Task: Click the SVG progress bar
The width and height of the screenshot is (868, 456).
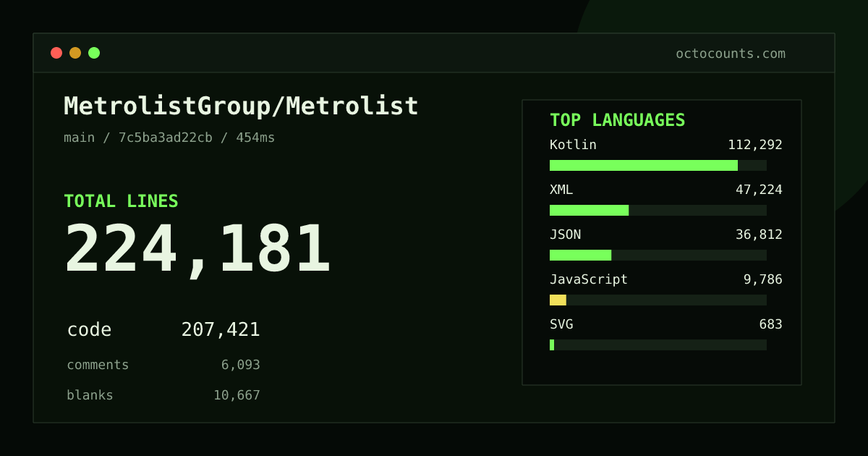Action: point(658,345)
